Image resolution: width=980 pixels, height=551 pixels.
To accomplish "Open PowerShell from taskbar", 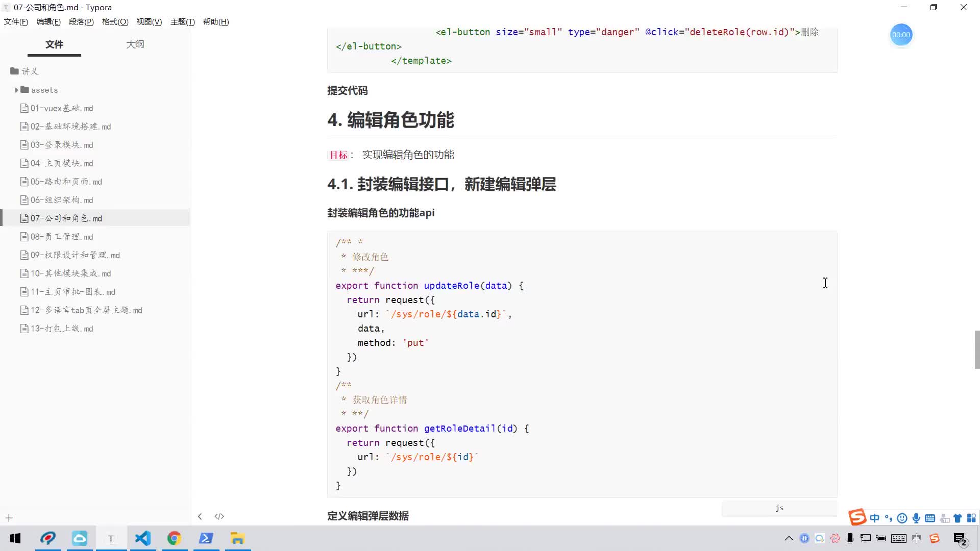I will tap(206, 538).
